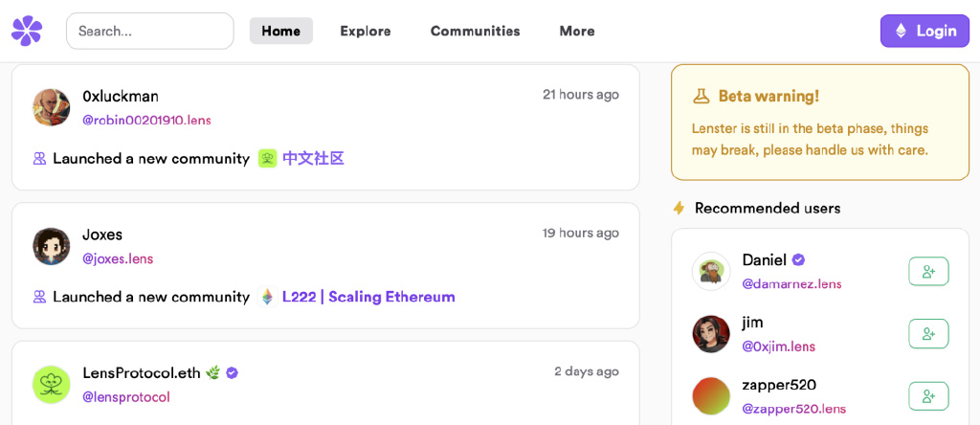Click the 中文社区 community icon

268,158
